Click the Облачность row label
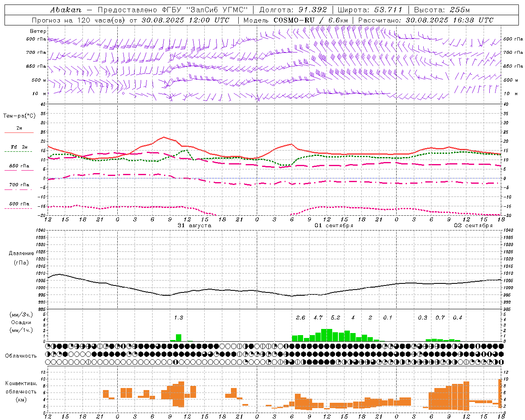525x420 pixels. tap(21, 356)
